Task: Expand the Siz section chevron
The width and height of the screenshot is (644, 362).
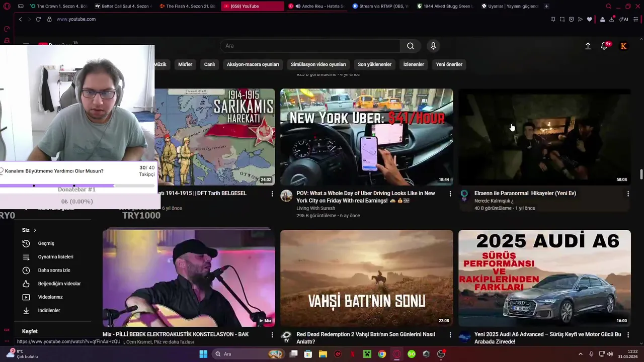Action: tap(35, 230)
